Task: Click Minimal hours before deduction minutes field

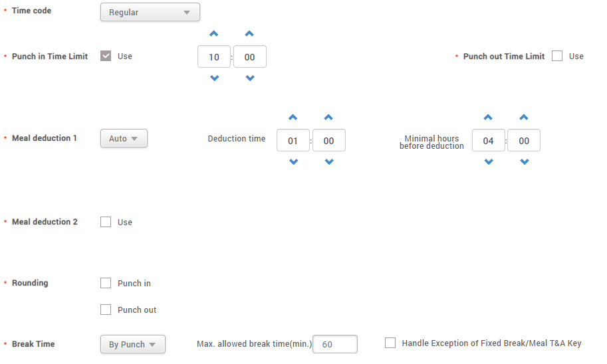Action: coord(524,140)
